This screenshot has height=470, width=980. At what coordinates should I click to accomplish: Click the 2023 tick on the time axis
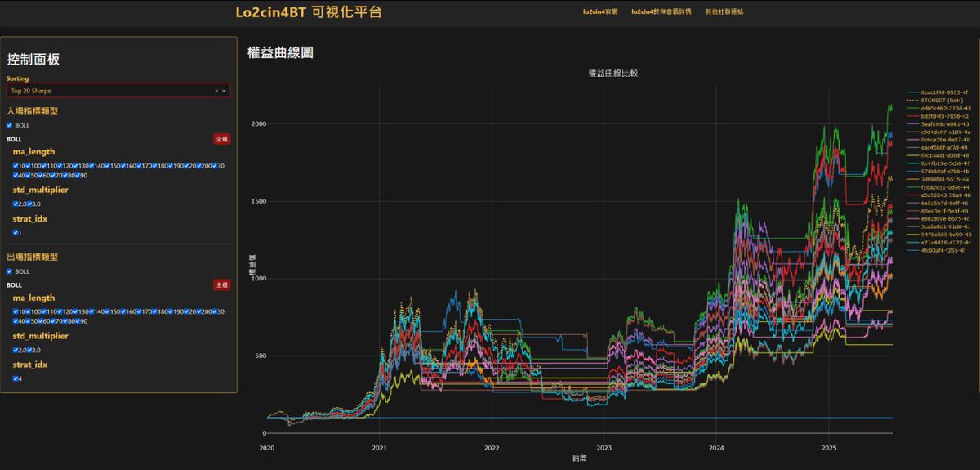coord(604,448)
